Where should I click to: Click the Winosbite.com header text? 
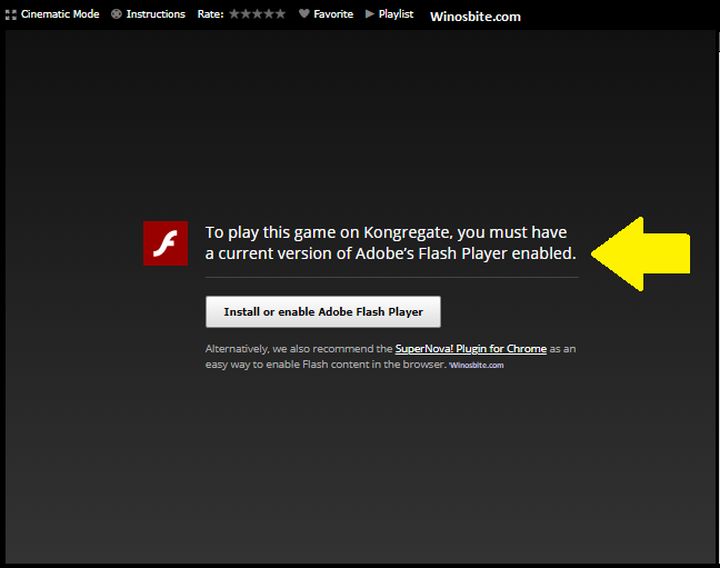[475, 17]
